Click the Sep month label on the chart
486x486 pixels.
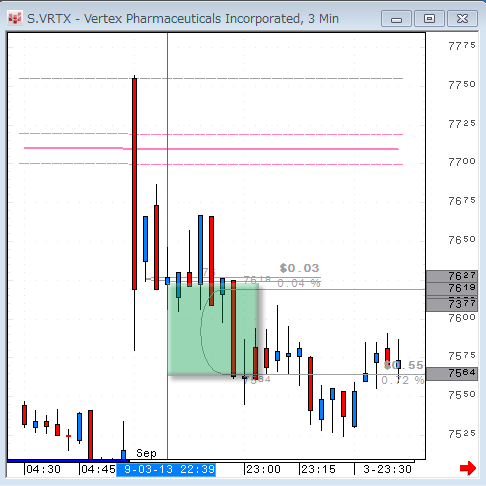coord(146,453)
